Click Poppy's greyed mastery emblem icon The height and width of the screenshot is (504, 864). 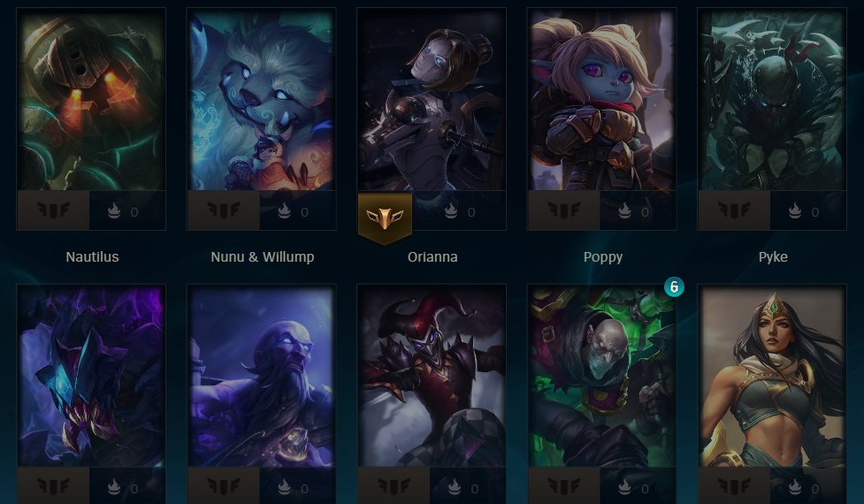[564, 210]
